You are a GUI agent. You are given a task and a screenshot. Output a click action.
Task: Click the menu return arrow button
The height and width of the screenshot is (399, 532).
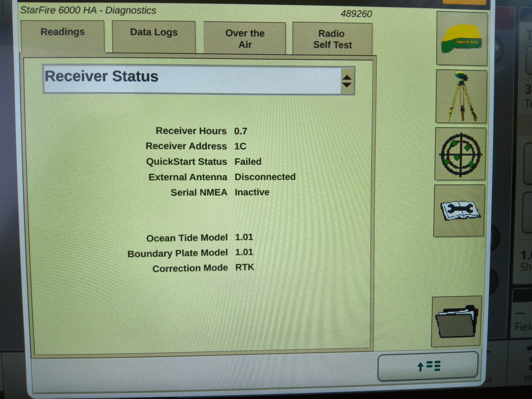pyautogui.click(x=428, y=366)
